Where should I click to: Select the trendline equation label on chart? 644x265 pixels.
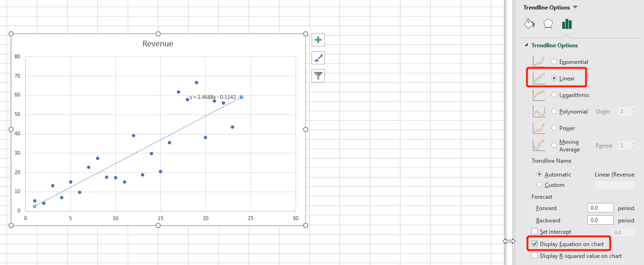212,97
